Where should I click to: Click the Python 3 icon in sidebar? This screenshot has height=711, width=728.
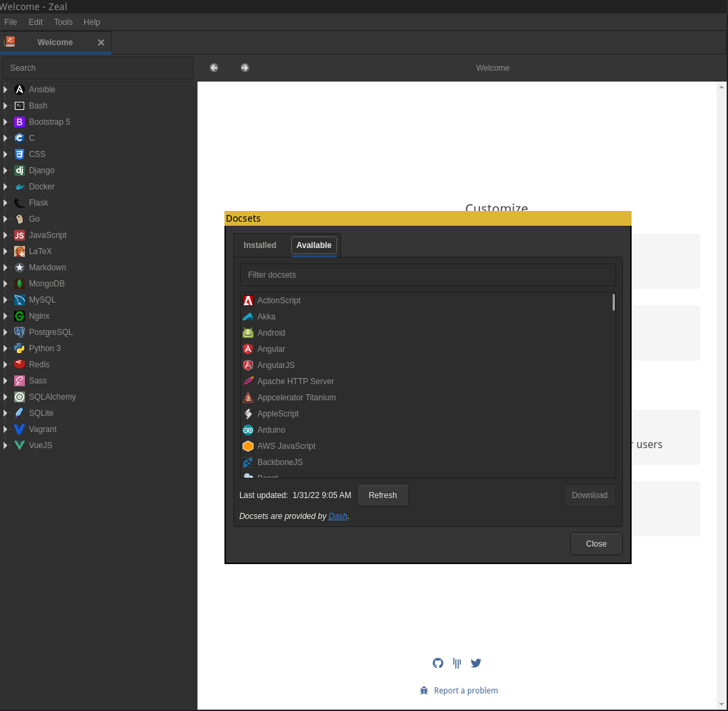click(20, 348)
